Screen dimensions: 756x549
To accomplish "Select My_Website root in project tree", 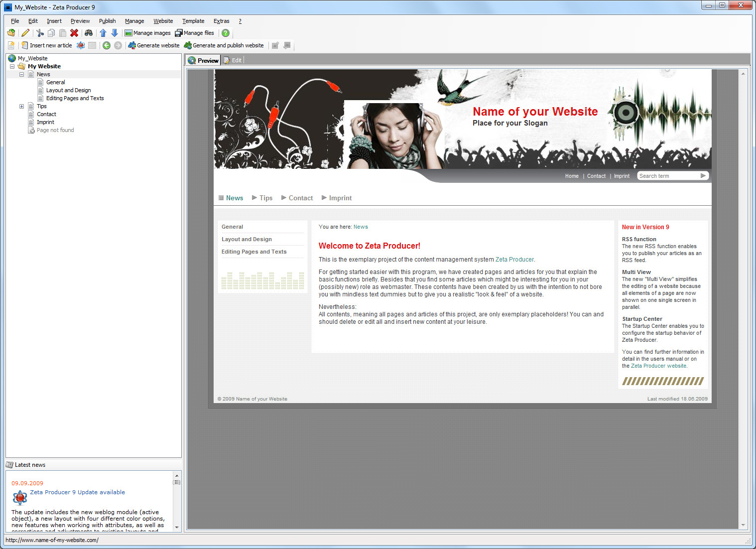I will tap(32, 58).
